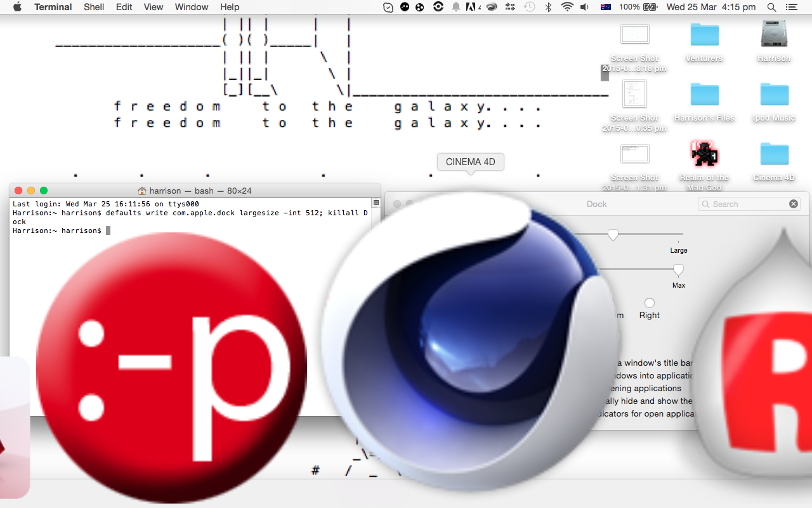Click the 'defaults write com.apple.dock' command line
This screenshot has width=812, height=508.
(x=190, y=217)
